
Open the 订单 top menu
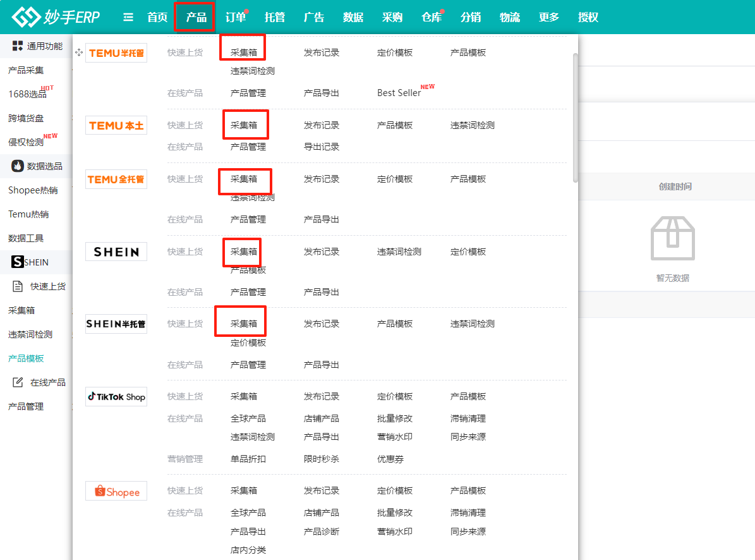[236, 17]
